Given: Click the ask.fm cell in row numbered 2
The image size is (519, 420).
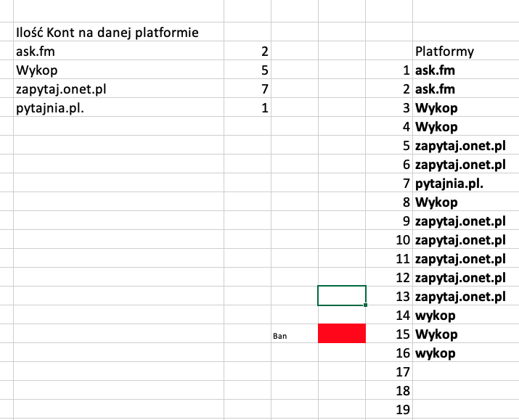Looking at the screenshot, I should 466,88.
